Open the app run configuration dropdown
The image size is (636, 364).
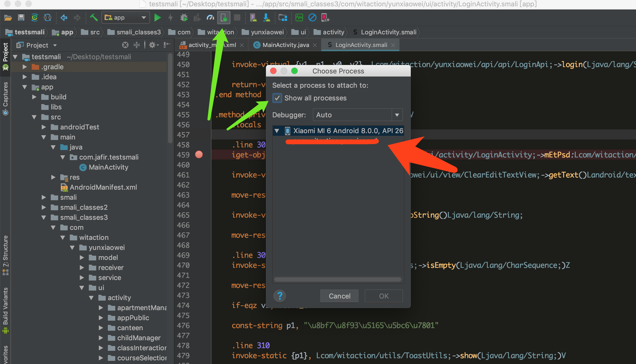[x=126, y=18]
